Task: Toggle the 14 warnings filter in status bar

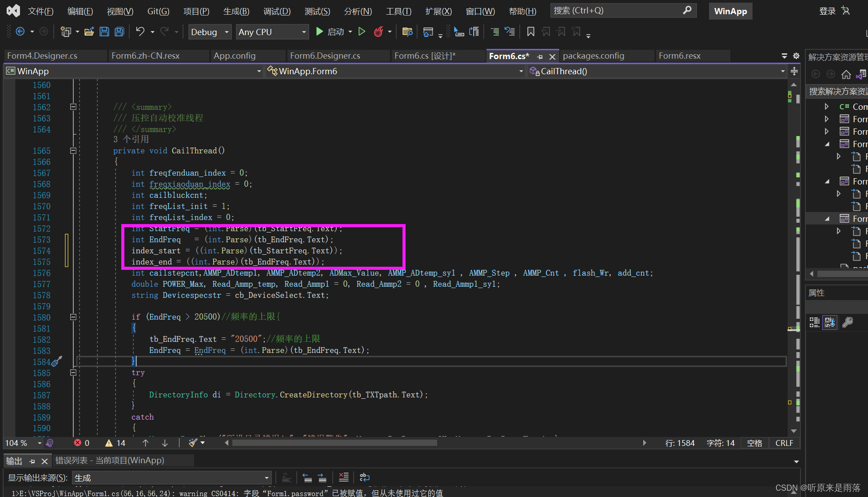Action: coord(115,443)
